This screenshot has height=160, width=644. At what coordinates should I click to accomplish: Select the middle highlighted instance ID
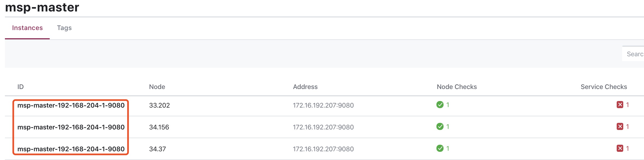click(71, 127)
